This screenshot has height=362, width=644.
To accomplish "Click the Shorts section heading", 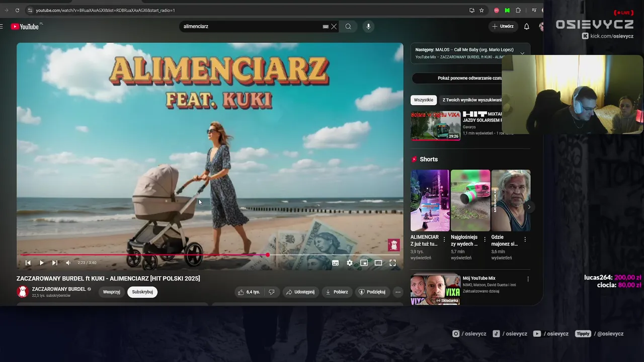I will click(429, 159).
